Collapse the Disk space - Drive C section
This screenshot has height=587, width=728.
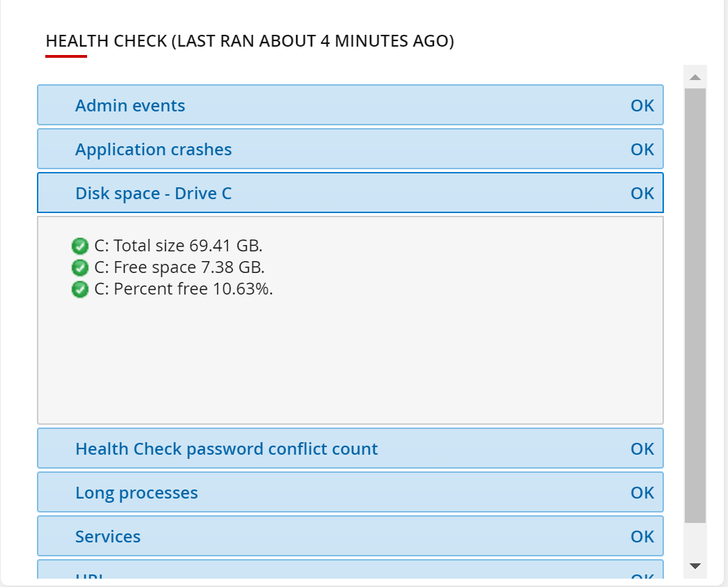pyautogui.click(x=153, y=194)
